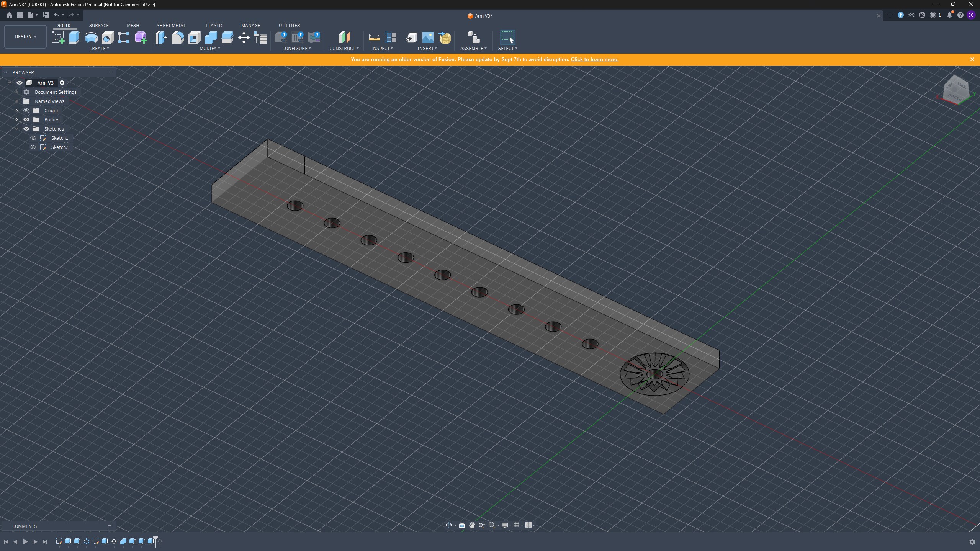Open the Change Parameters table icon

(260, 38)
